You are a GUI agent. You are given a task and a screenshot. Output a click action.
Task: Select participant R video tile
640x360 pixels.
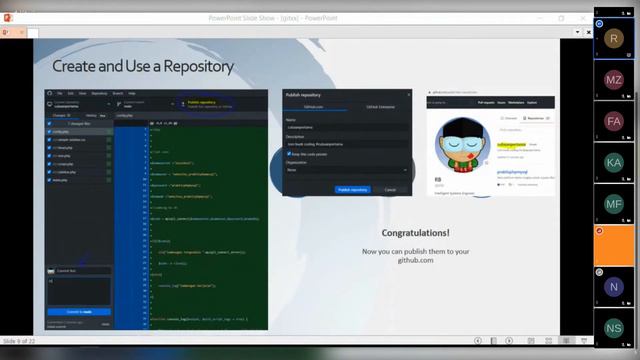(614, 38)
